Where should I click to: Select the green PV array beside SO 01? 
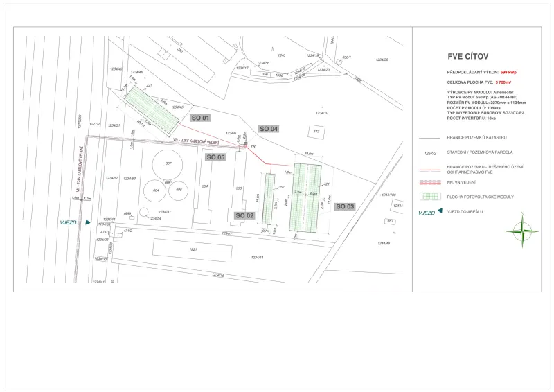152,110
